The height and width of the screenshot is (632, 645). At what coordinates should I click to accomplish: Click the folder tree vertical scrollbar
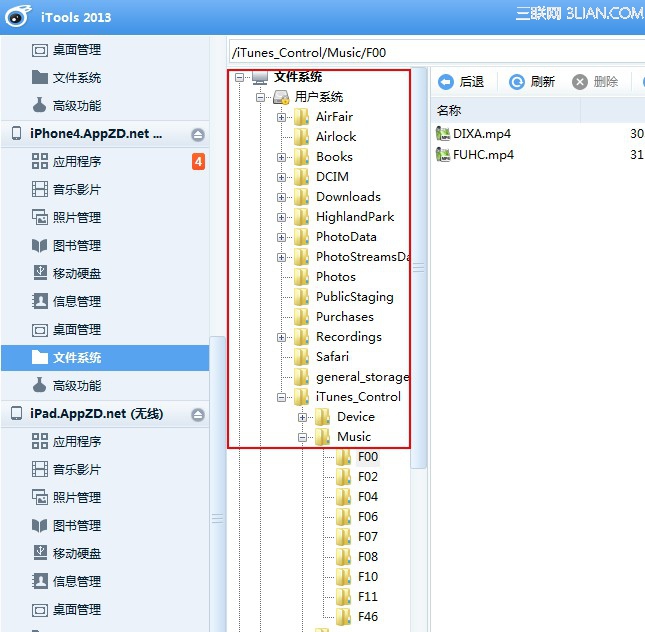(419, 268)
